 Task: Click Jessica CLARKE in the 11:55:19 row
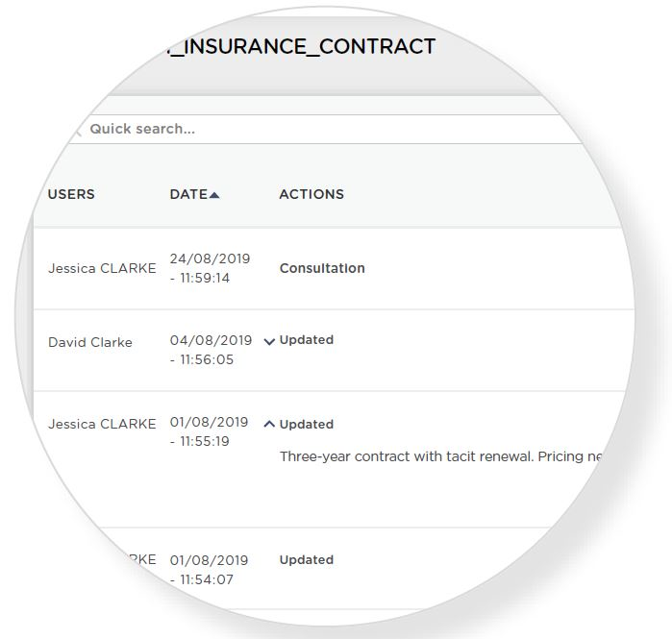[x=102, y=424]
